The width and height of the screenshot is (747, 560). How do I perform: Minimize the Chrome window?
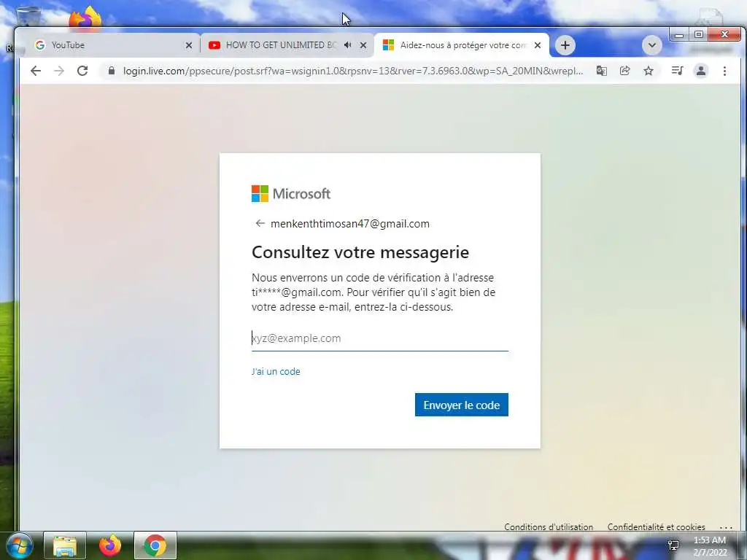pyautogui.click(x=679, y=34)
